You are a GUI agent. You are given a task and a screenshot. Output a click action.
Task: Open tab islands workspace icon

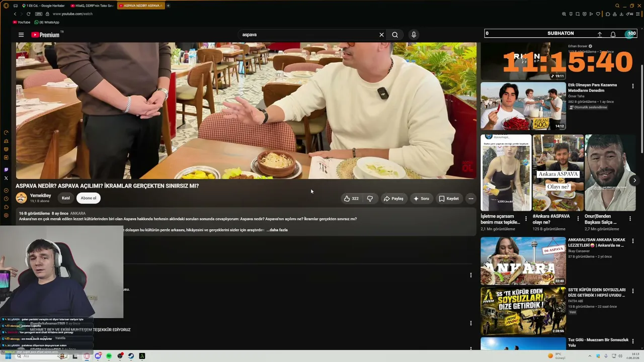click(x=15, y=6)
